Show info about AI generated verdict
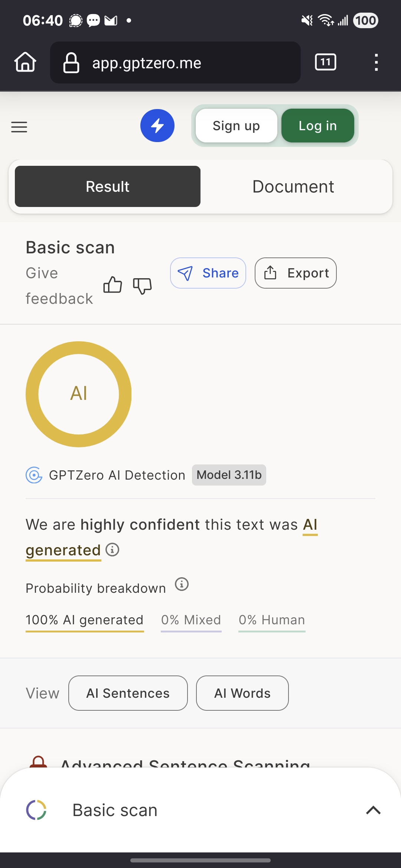Screen dimensions: 401x868 (113, 549)
